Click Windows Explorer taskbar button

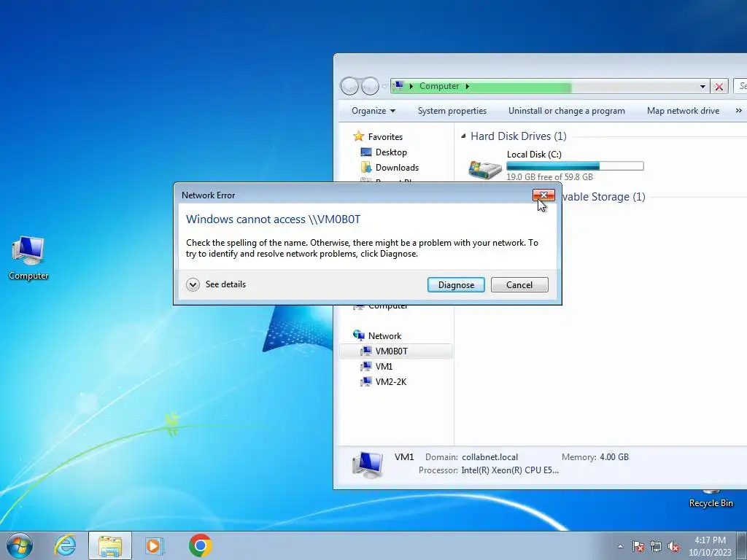coord(110,545)
